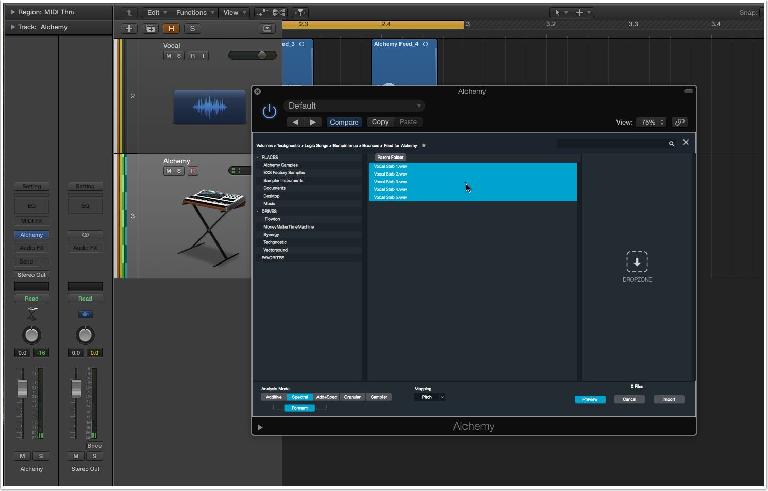Record-enable the Alchemy track red R button
The image size is (768, 491).
click(192, 171)
